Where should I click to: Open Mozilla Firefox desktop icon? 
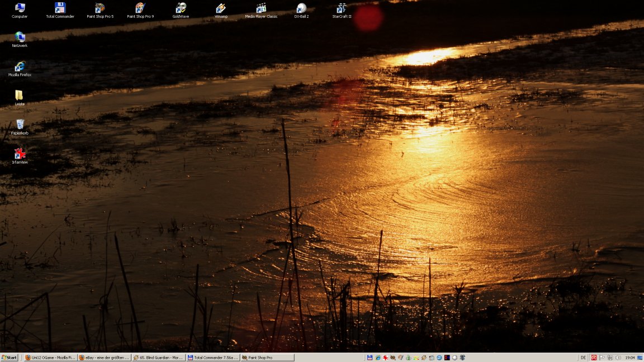coord(20,69)
